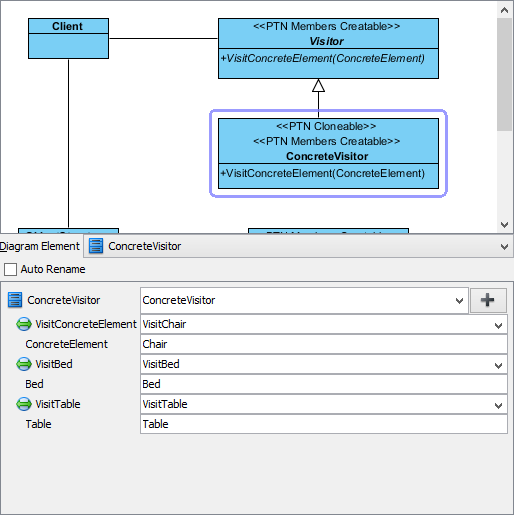Expand the VisitBed operation dropdown
The width and height of the screenshot is (514, 515).
click(x=498, y=365)
